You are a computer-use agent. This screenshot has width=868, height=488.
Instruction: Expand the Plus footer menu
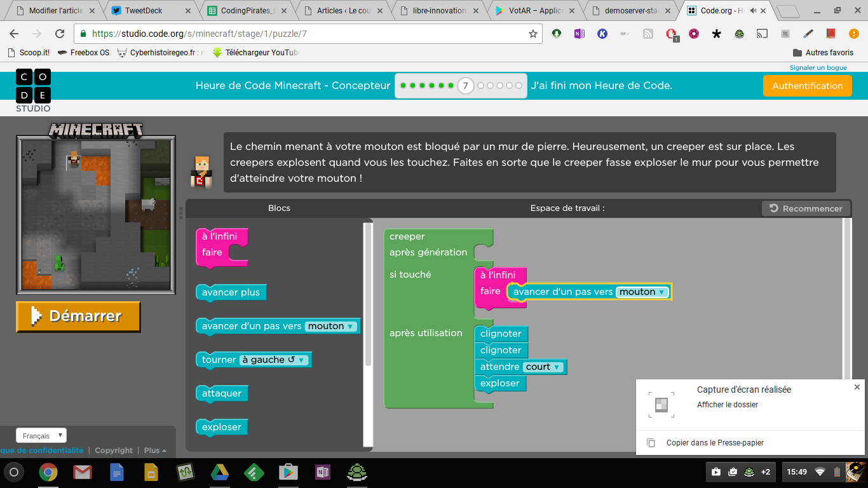[155, 451]
